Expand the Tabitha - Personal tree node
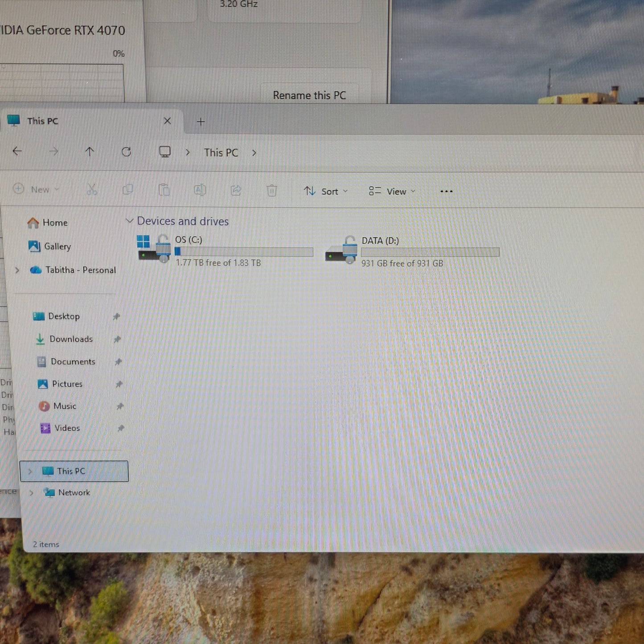This screenshot has width=644, height=644. 17,270
